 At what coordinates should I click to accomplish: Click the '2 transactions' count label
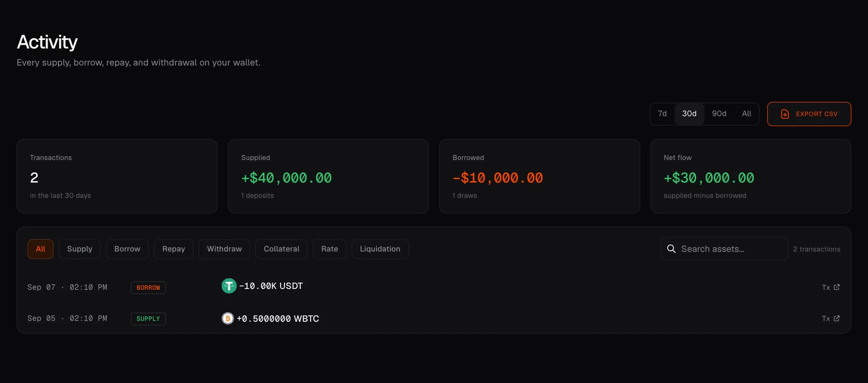pyautogui.click(x=817, y=249)
